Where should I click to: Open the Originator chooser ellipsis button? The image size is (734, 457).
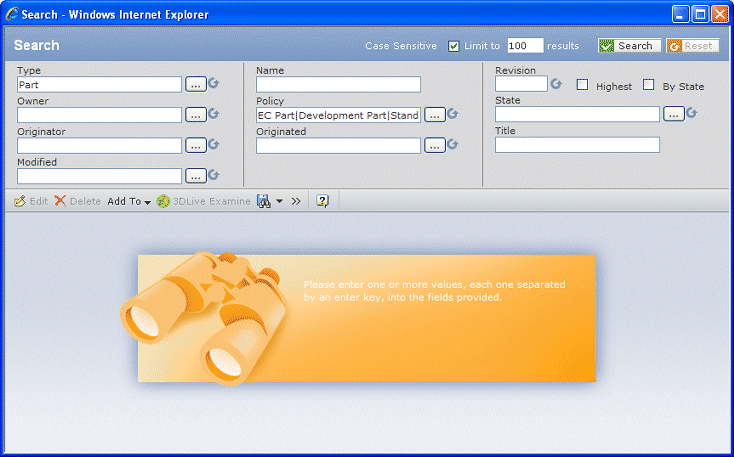point(196,146)
